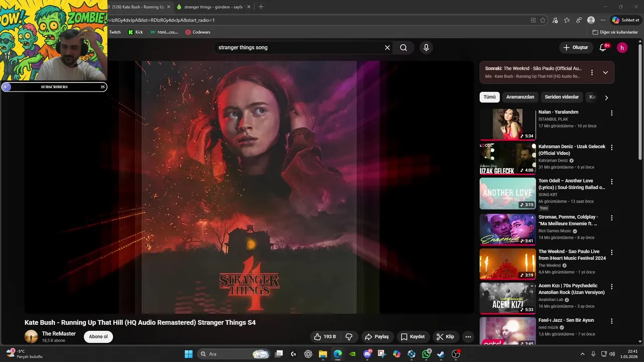Viewport: 644px width, 362px height.
Task: Dislike the video with thumbs-down
Action: point(349,337)
